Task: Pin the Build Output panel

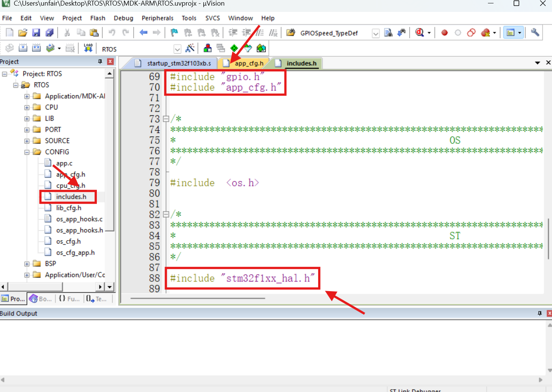Action: (540, 313)
